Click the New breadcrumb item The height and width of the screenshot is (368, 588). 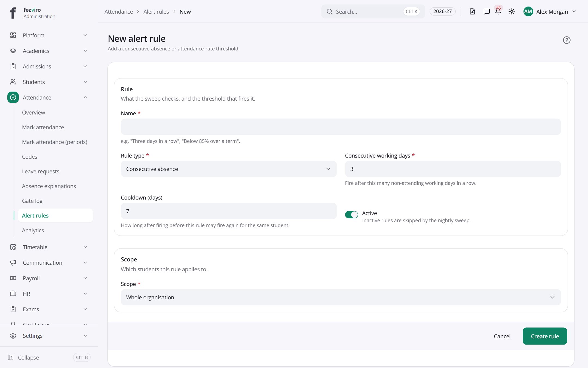click(185, 11)
